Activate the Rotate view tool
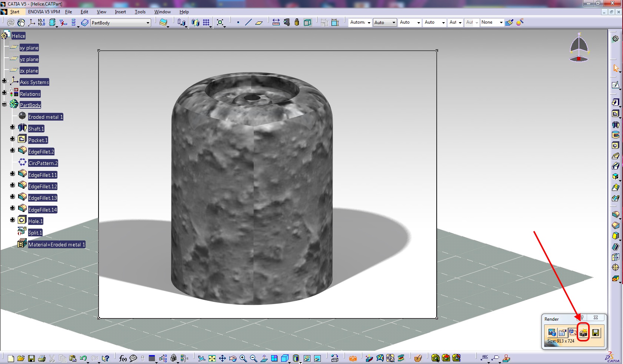This screenshot has height=364, width=623. pos(233,358)
